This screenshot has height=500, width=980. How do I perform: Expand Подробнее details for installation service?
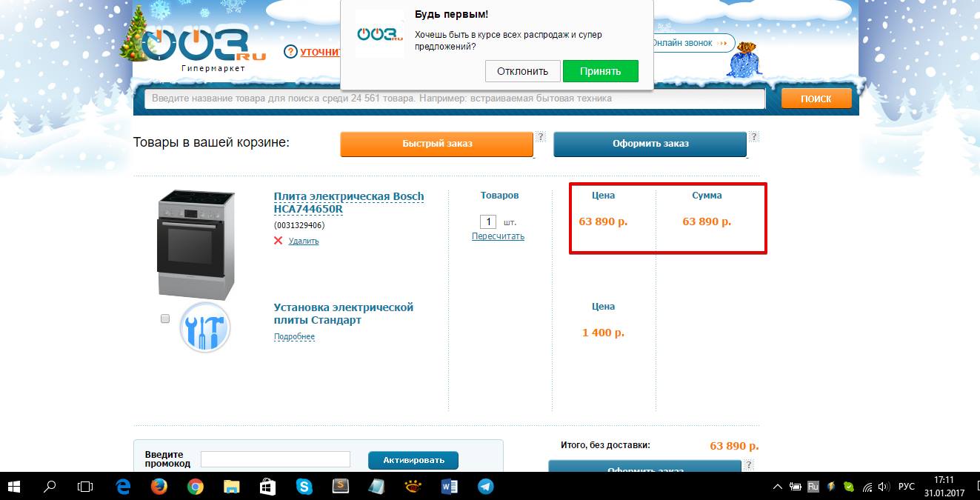pyautogui.click(x=294, y=337)
